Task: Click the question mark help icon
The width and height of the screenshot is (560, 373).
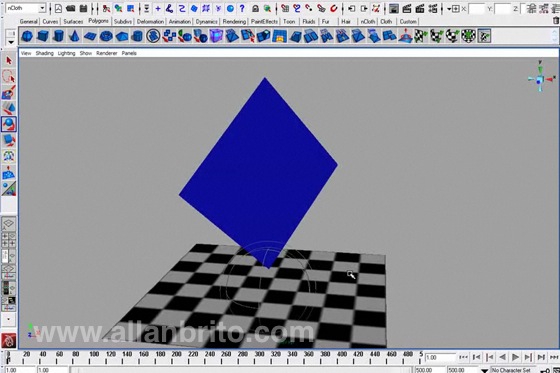Action: 242,8
